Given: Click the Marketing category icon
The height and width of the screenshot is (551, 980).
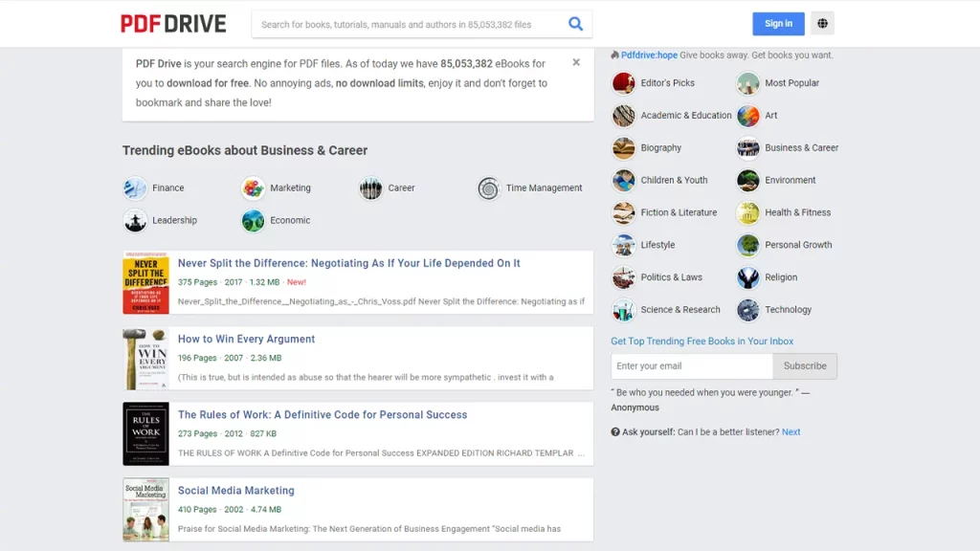Looking at the screenshot, I should point(253,188).
